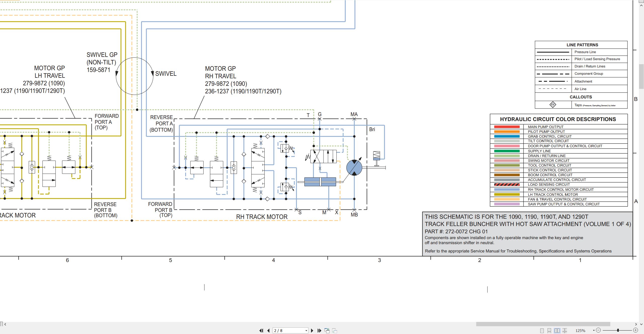The height and width of the screenshot is (334, 644).
Task: Open the page number dropdown
Action: [306, 330]
